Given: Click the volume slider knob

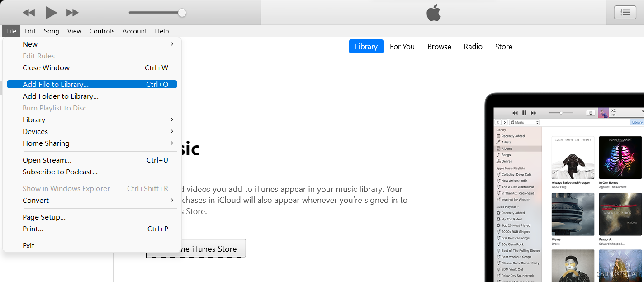Looking at the screenshot, I should [x=182, y=13].
